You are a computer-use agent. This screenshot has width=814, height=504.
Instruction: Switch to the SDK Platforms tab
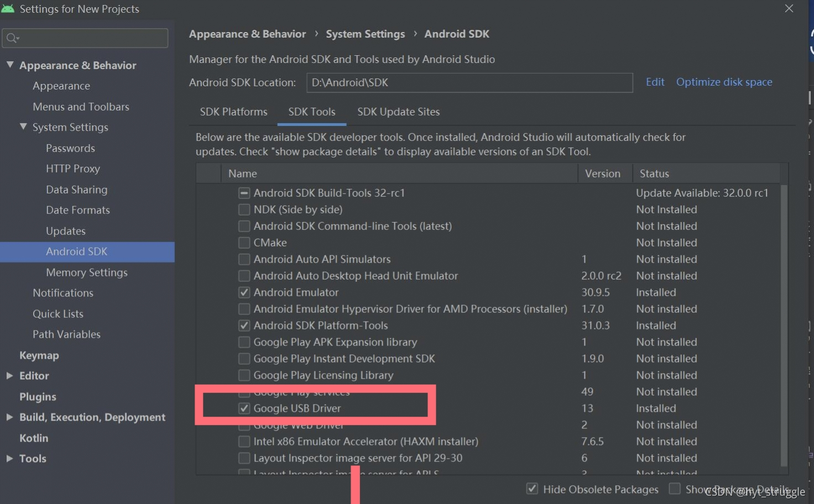pos(233,112)
